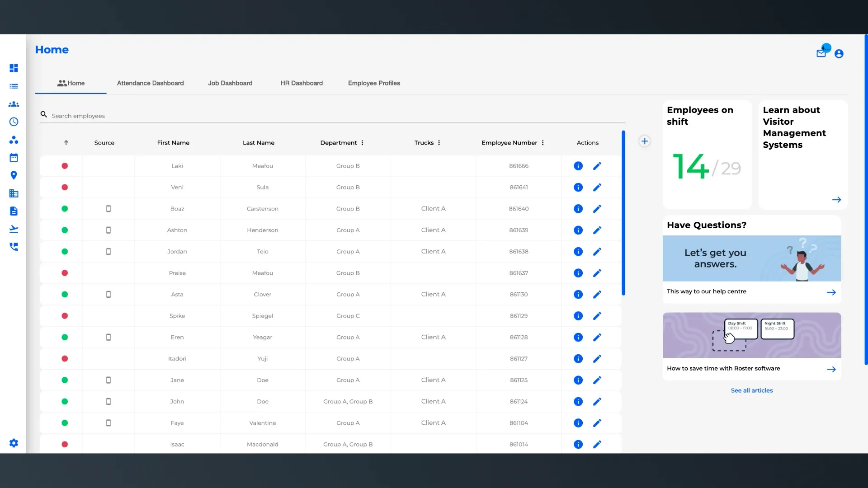Open the location pin icon in sidebar
868x488 pixels.
(x=14, y=175)
